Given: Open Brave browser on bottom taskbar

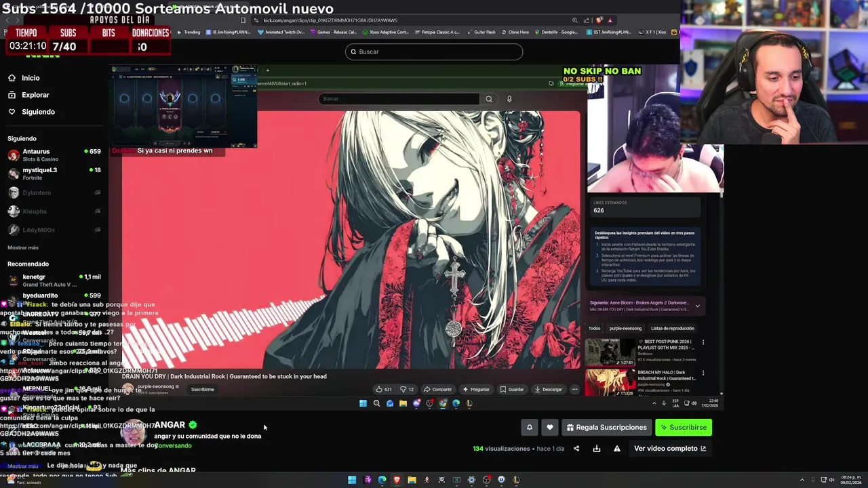Looking at the screenshot, I should 397,480.
